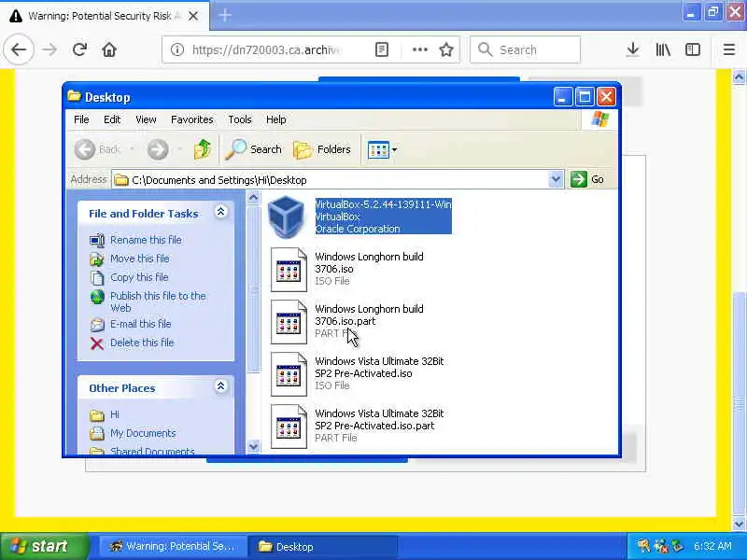Switch to Desktop taskbar button
The height and width of the screenshot is (560, 747).
click(322, 546)
